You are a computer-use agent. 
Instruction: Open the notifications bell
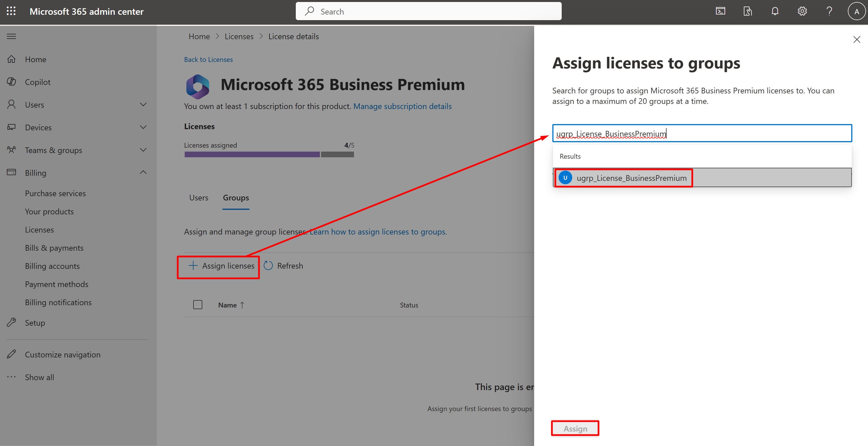775,11
